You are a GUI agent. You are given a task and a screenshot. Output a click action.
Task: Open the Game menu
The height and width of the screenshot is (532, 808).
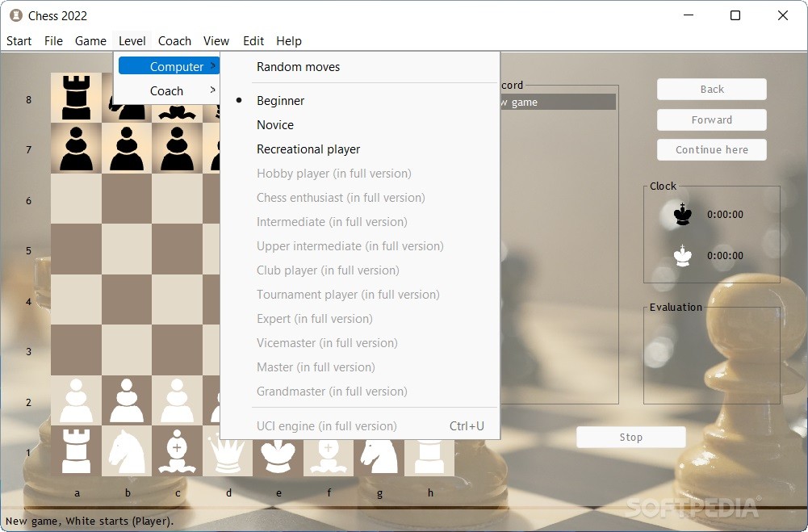point(90,40)
